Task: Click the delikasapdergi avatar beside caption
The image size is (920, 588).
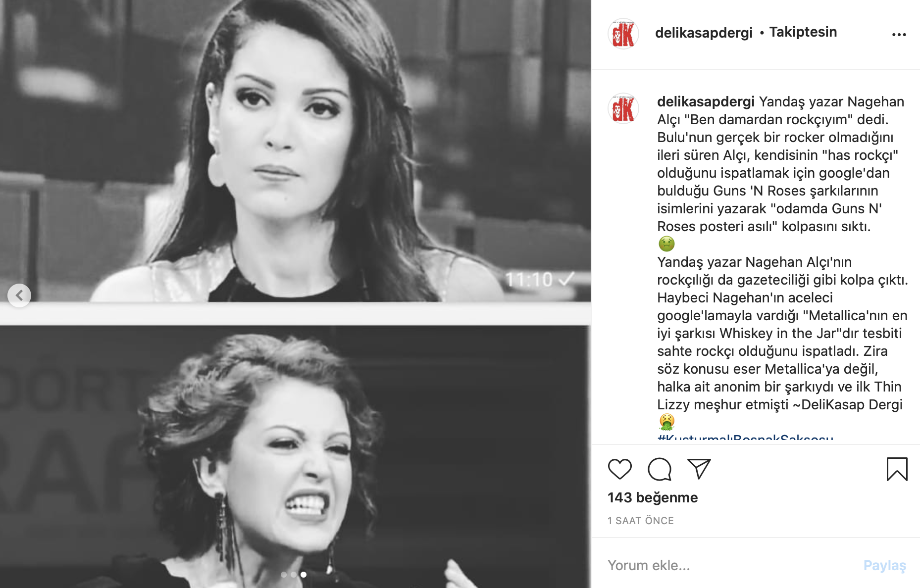Action: (x=623, y=108)
